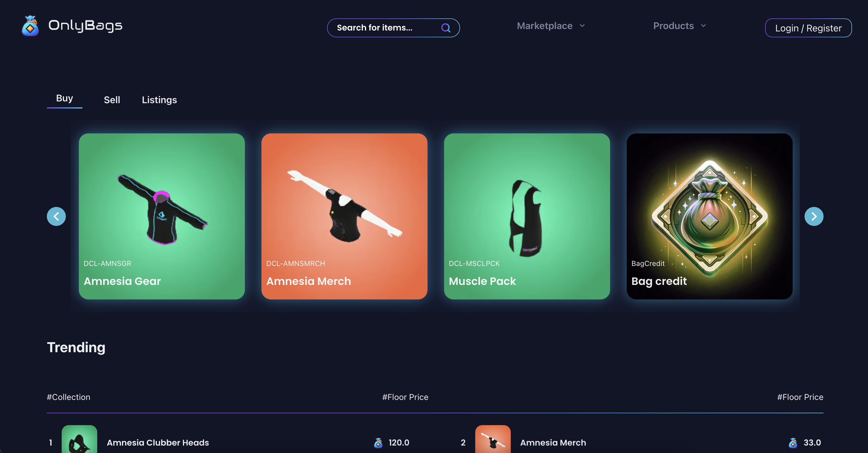Viewport: 868px width, 453px height.
Task: Click the DCL-MSCLPCK label
Action: 474,264
